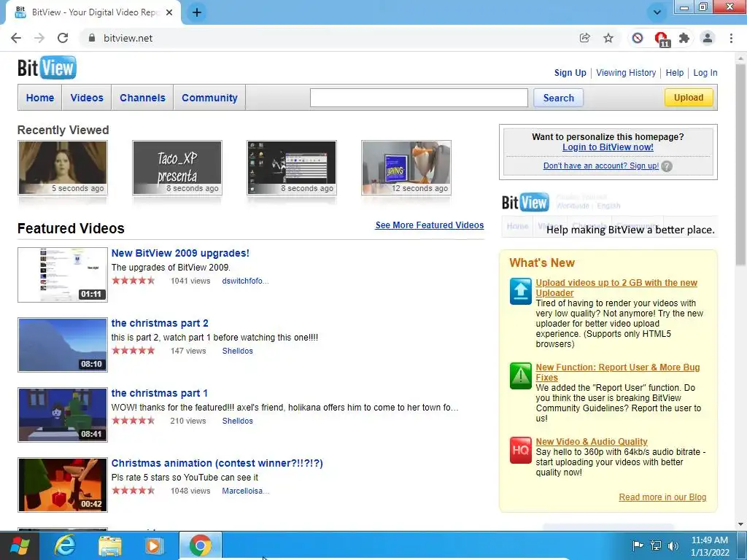Image resolution: width=747 pixels, height=560 pixels.
Task: Open the share page icon in address bar
Action: pyautogui.click(x=584, y=38)
